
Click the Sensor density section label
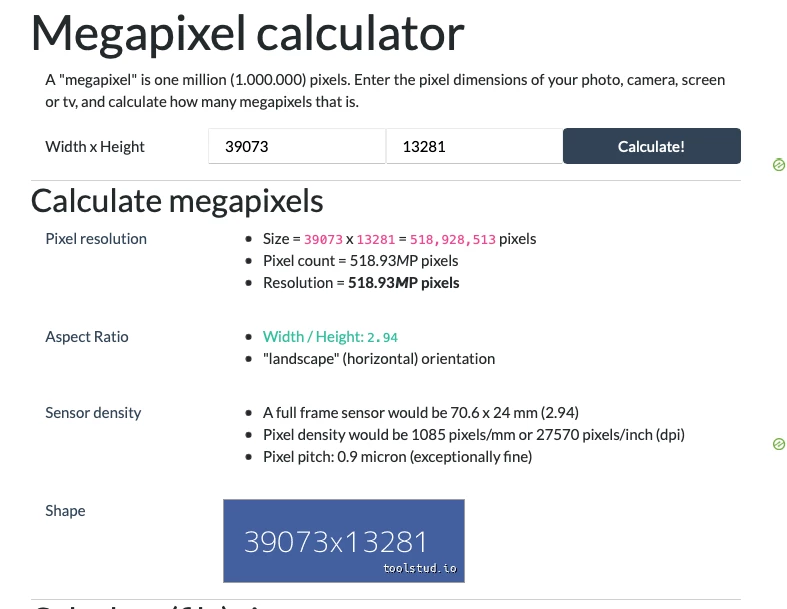tap(93, 413)
